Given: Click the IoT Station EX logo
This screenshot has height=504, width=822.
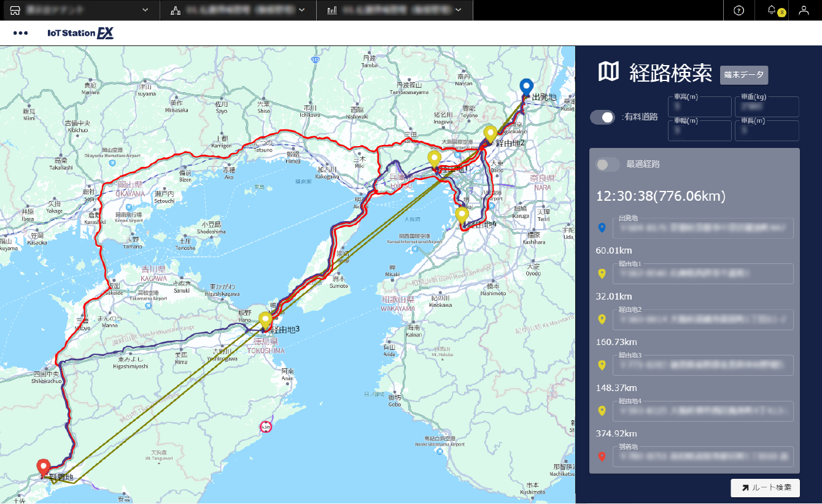Looking at the screenshot, I should pos(80,33).
